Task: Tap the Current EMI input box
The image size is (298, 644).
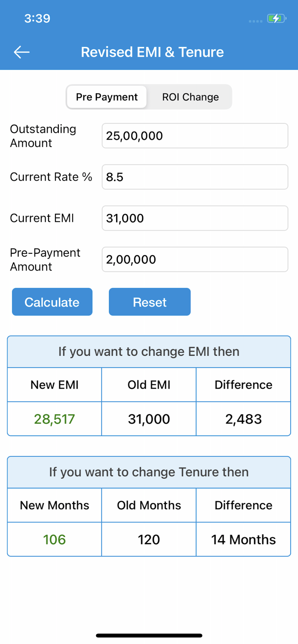Action: (194, 218)
